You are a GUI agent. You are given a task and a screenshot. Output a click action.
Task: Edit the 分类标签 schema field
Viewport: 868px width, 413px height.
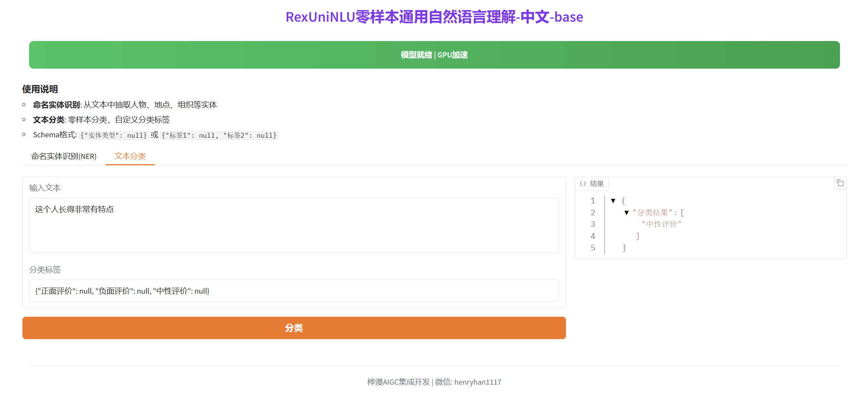[x=294, y=291]
